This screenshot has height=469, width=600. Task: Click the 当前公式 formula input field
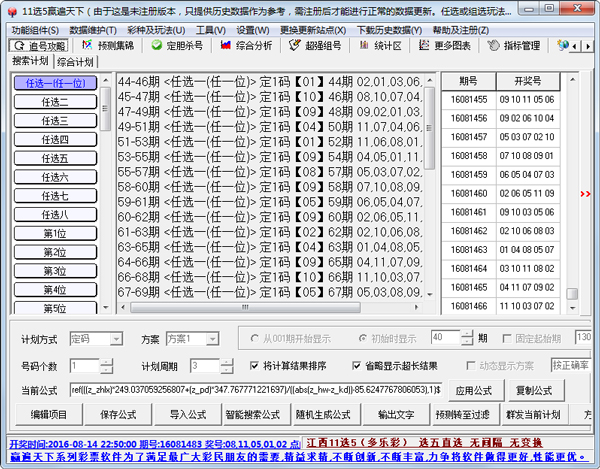(256, 390)
